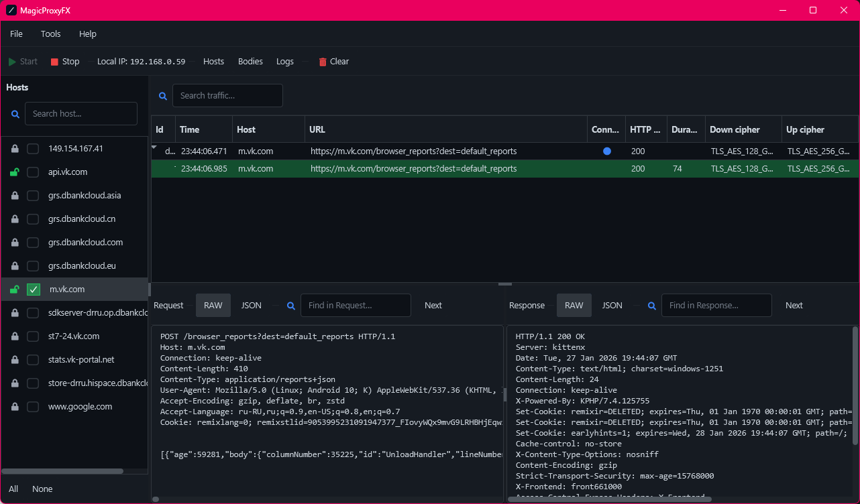Viewport: 860px width, 504px height.
Task: Click None to deselect all hosts
Action: coord(42,489)
